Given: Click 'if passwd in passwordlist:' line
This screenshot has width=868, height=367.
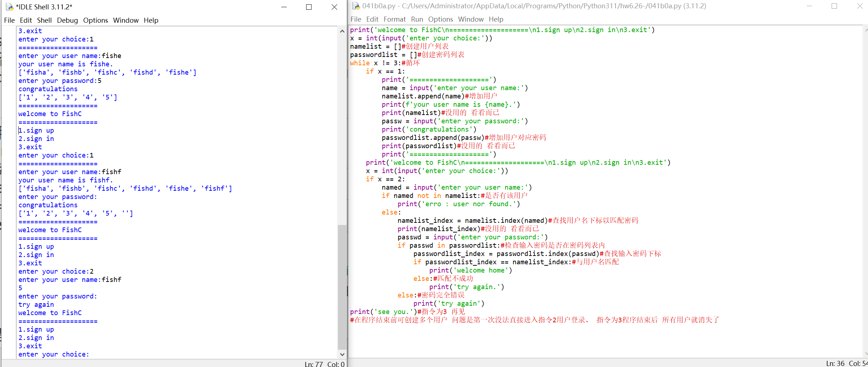Looking at the screenshot, I should tap(501, 246).
